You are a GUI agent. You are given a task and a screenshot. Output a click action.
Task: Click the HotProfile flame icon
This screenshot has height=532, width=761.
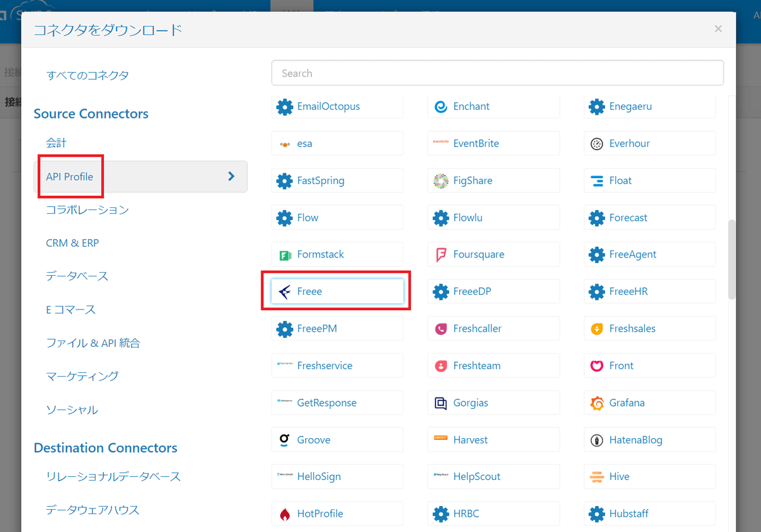(x=285, y=514)
